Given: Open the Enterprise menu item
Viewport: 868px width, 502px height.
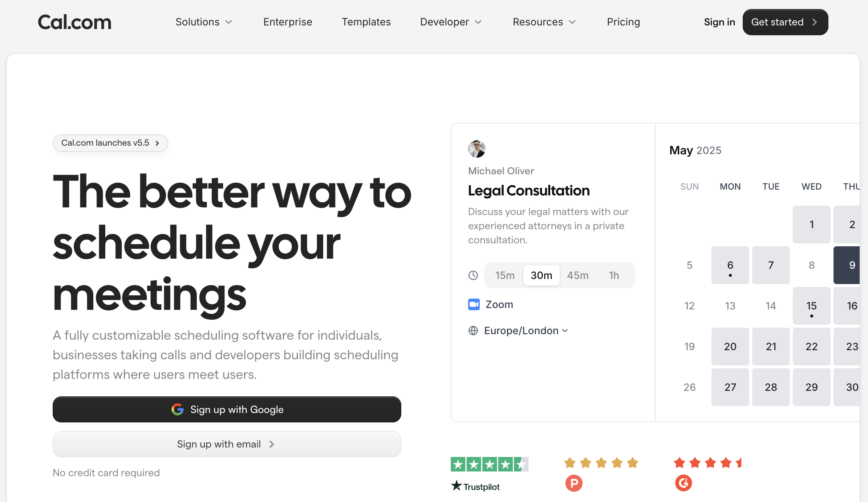Looking at the screenshot, I should 288,22.
